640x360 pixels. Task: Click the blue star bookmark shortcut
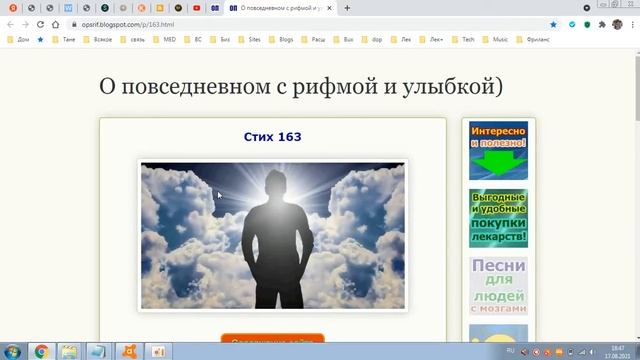point(40,40)
